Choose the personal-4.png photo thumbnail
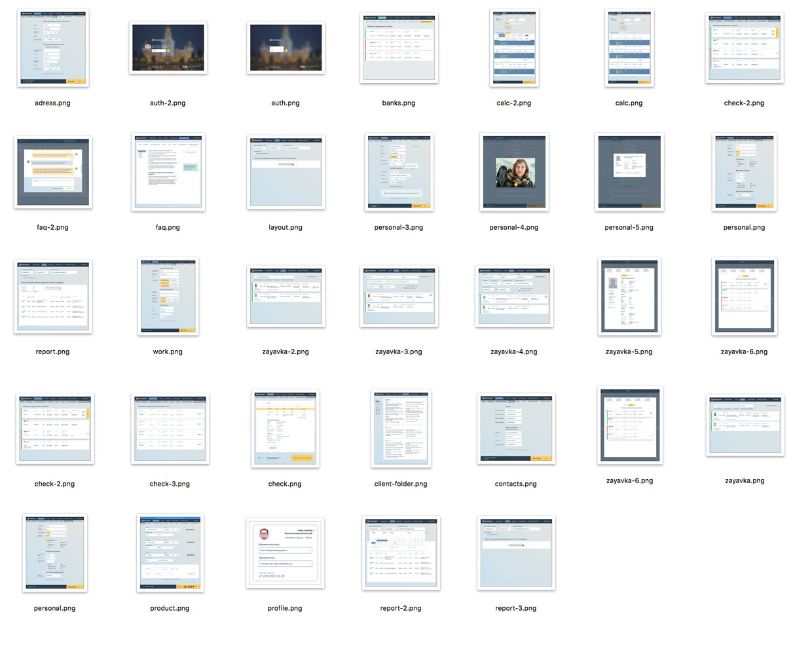The height and width of the screenshot is (648, 812). 514,172
